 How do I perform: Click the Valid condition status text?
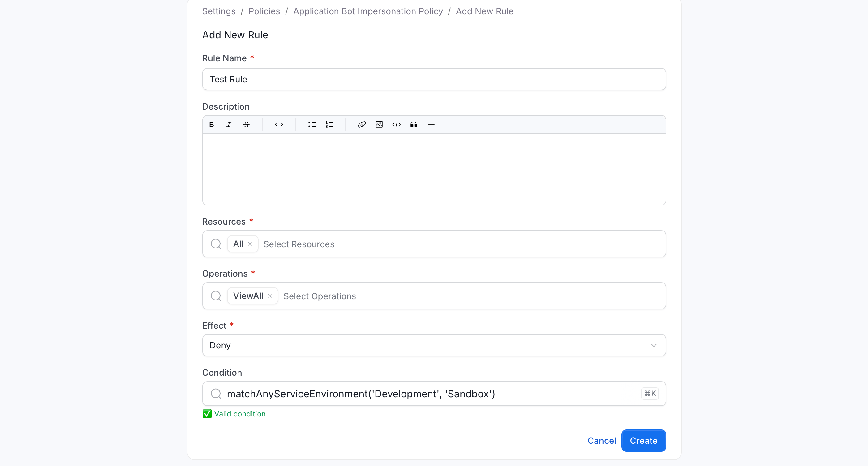(240, 414)
